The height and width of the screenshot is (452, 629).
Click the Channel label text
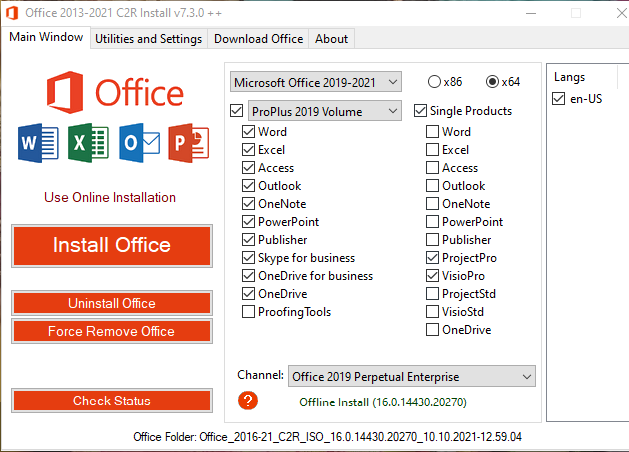point(260,375)
